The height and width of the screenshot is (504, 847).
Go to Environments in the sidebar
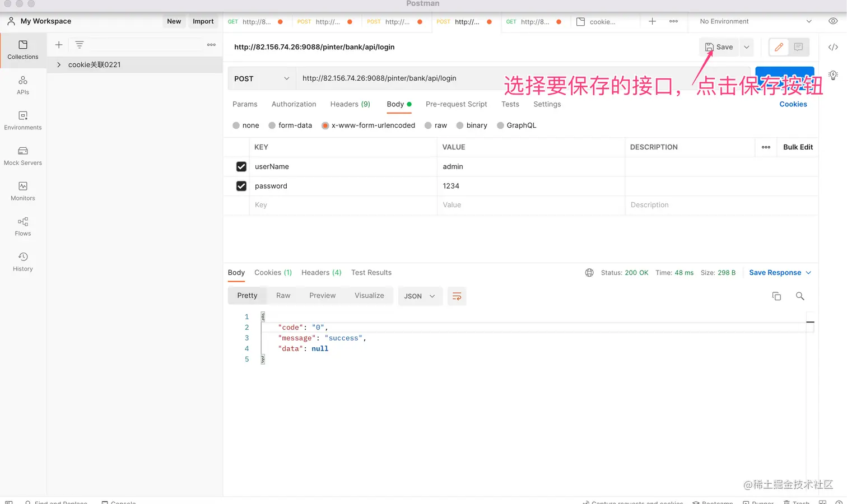[x=23, y=120]
